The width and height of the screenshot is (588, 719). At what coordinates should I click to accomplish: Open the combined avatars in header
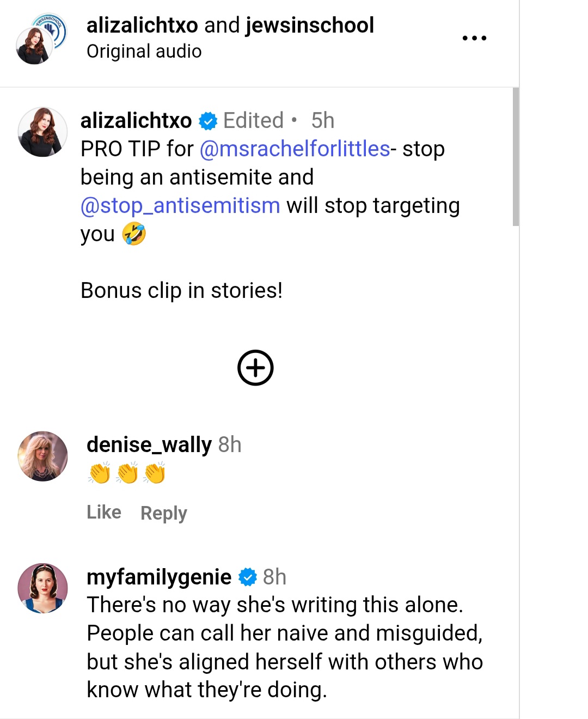point(41,38)
